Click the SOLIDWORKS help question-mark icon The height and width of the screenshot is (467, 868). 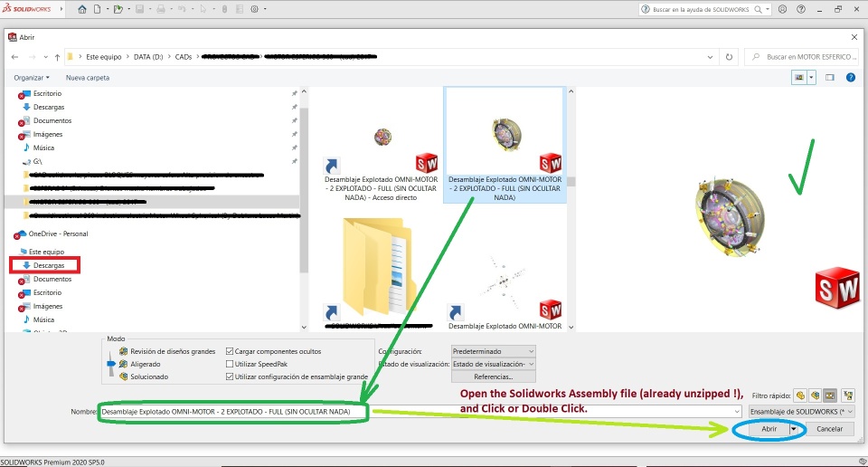pyautogui.click(x=801, y=9)
